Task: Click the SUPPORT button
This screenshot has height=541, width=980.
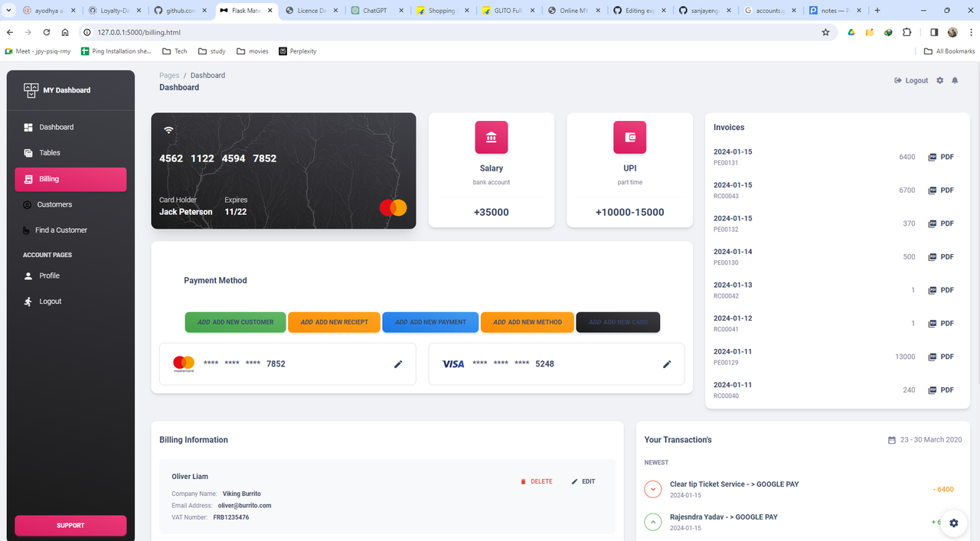Action: tap(70, 526)
